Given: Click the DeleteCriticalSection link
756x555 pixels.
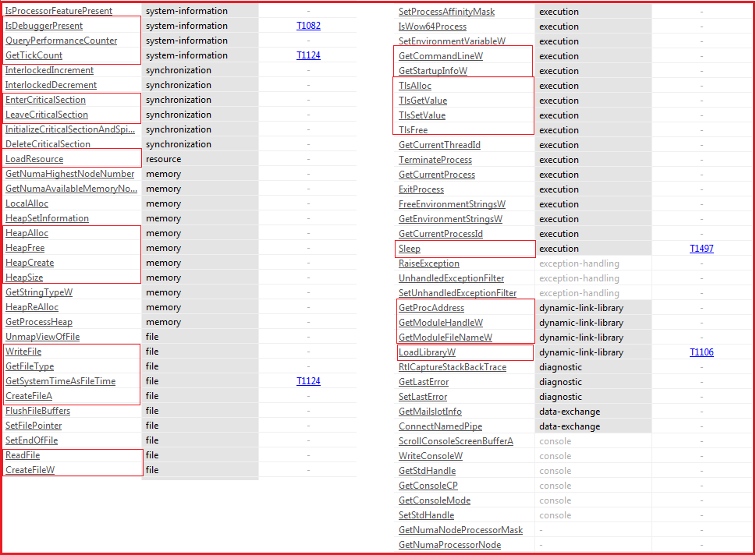Looking at the screenshot, I should [48, 144].
